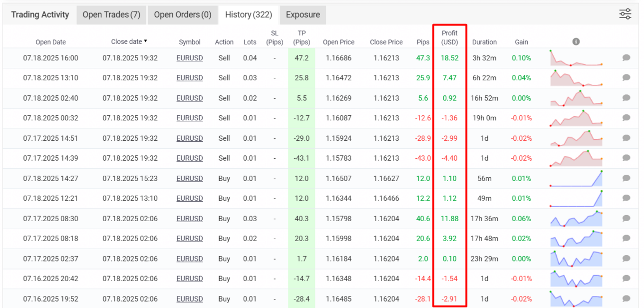
Task: Open comment icon for 7.47 profit trade
Action: [x=626, y=78]
